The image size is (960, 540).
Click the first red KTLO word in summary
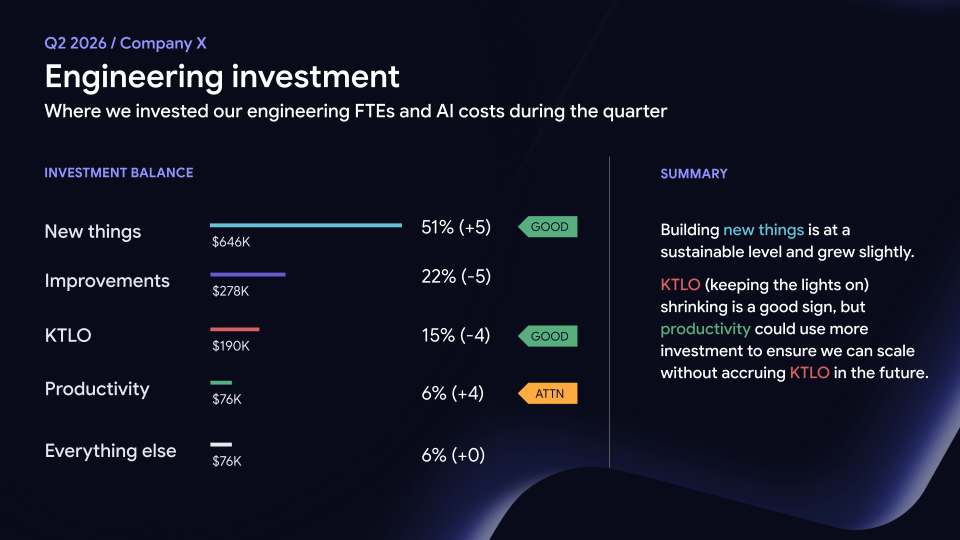[680, 285]
